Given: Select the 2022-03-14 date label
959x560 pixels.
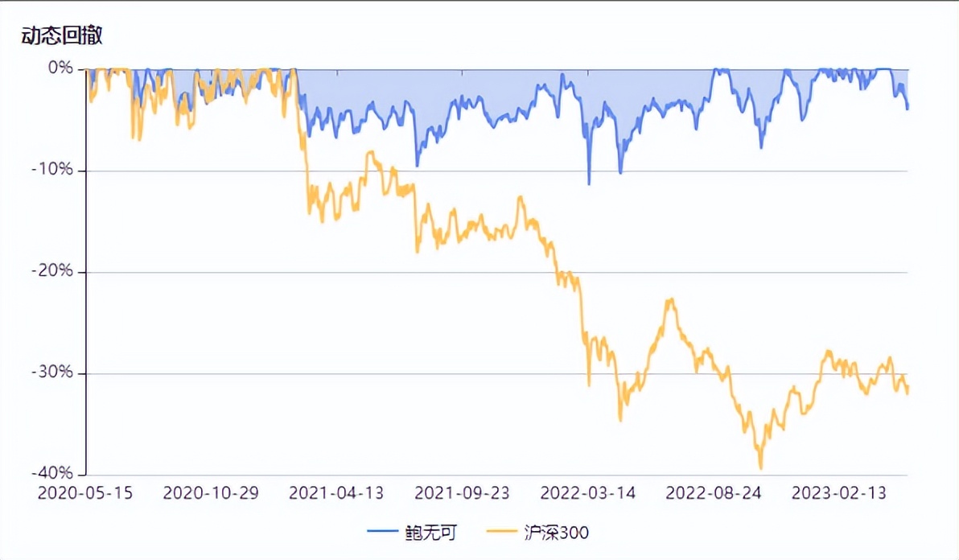Looking at the screenshot, I should 588,493.
